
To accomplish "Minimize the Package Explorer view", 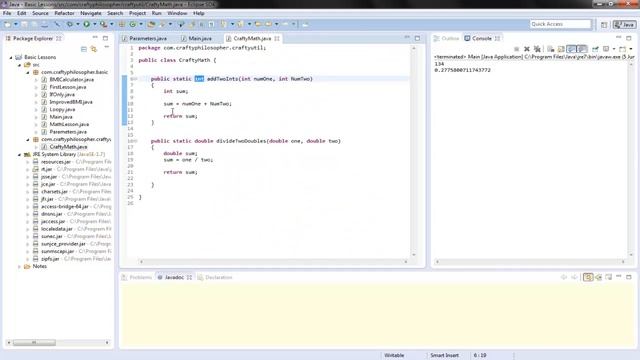I will pos(95,38).
